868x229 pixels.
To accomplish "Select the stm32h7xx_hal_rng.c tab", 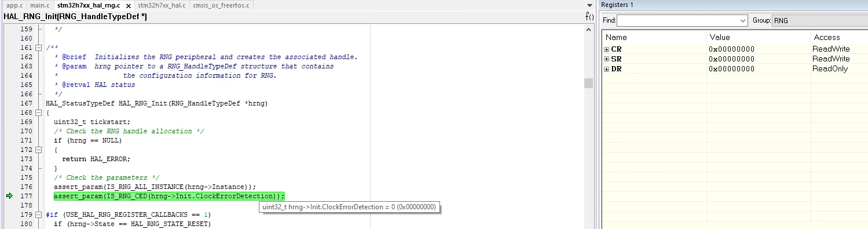I will [x=89, y=5].
